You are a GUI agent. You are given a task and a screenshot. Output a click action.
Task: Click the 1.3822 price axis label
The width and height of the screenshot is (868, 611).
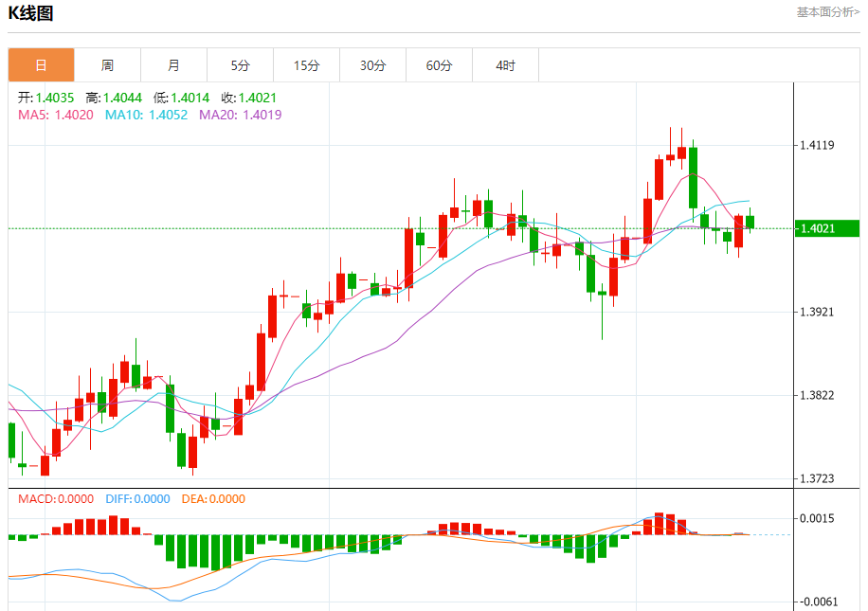[817, 395]
